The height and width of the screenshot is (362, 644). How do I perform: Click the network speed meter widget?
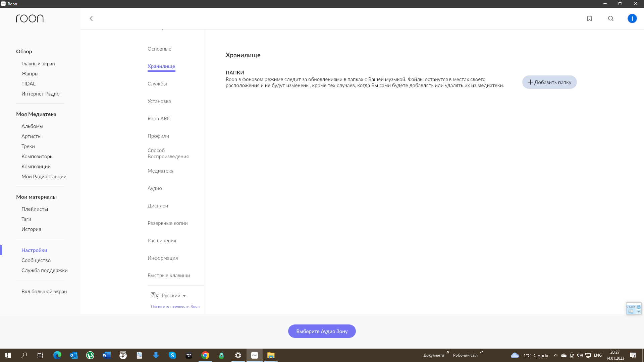click(x=634, y=309)
